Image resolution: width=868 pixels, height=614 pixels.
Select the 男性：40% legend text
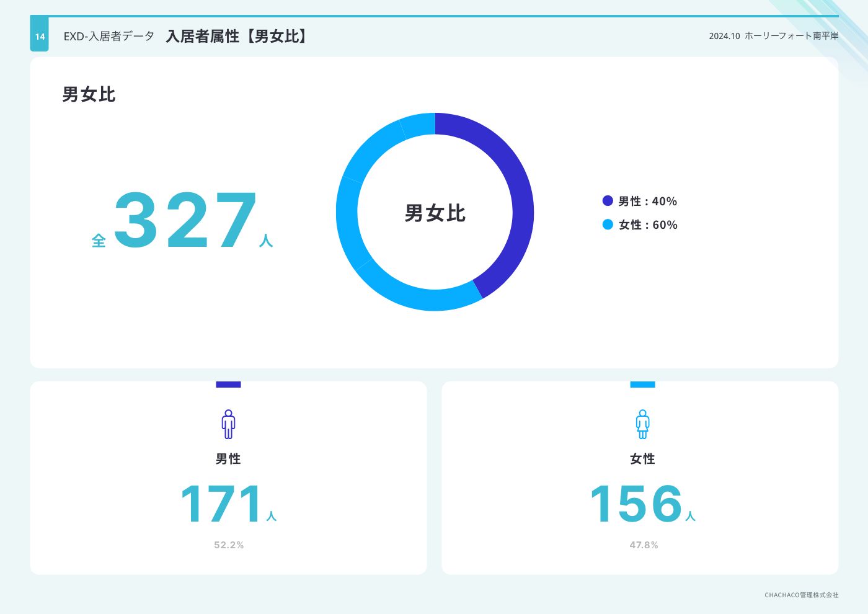647,201
